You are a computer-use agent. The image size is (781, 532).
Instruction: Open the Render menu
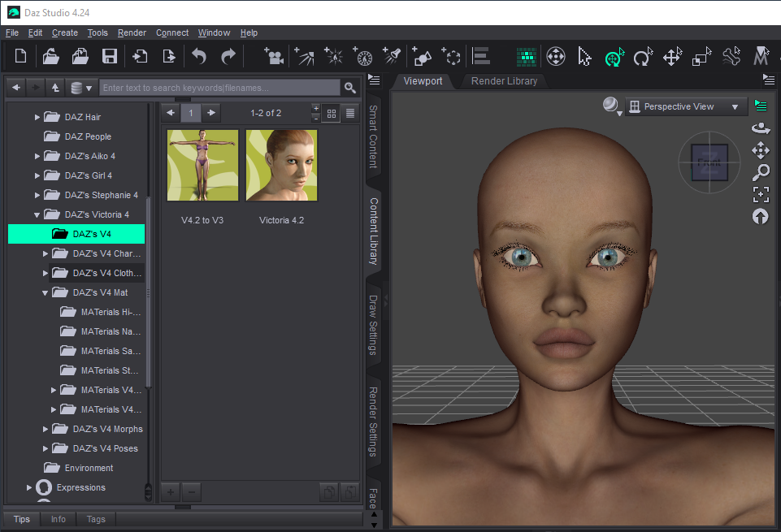click(132, 32)
